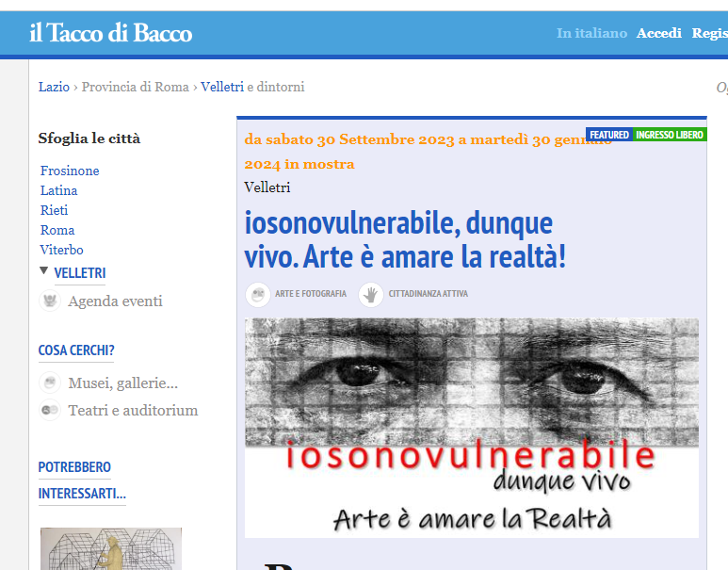Image resolution: width=728 pixels, height=570 pixels.
Task: Select Viterbo from city list
Action: [62, 250]
